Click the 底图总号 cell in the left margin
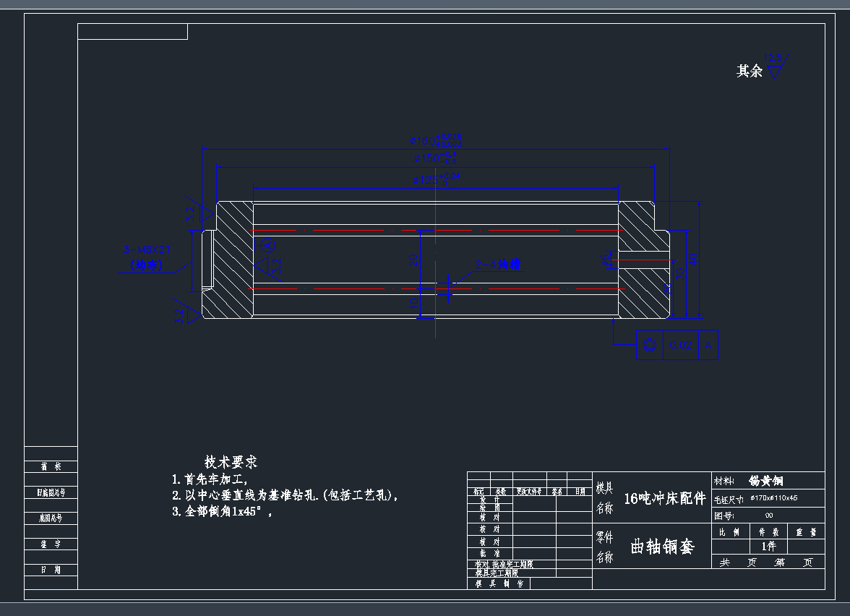 point(51,518)
